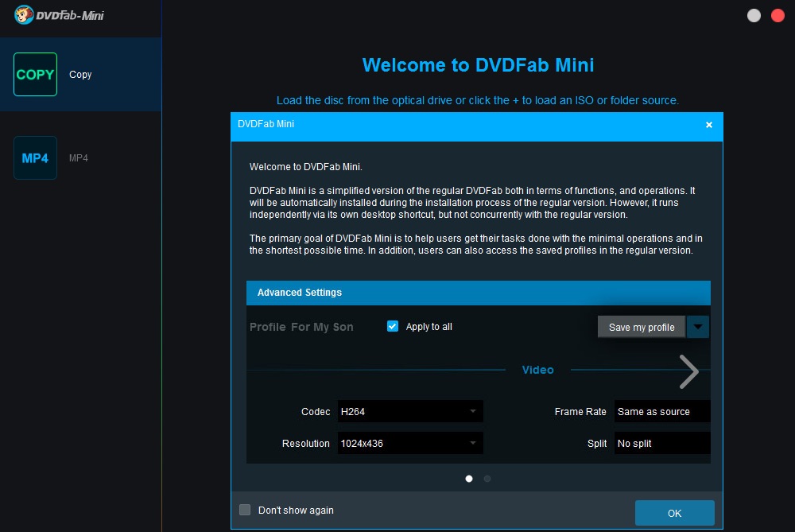Click the DVDFab-Mini monkey logo

23,14
